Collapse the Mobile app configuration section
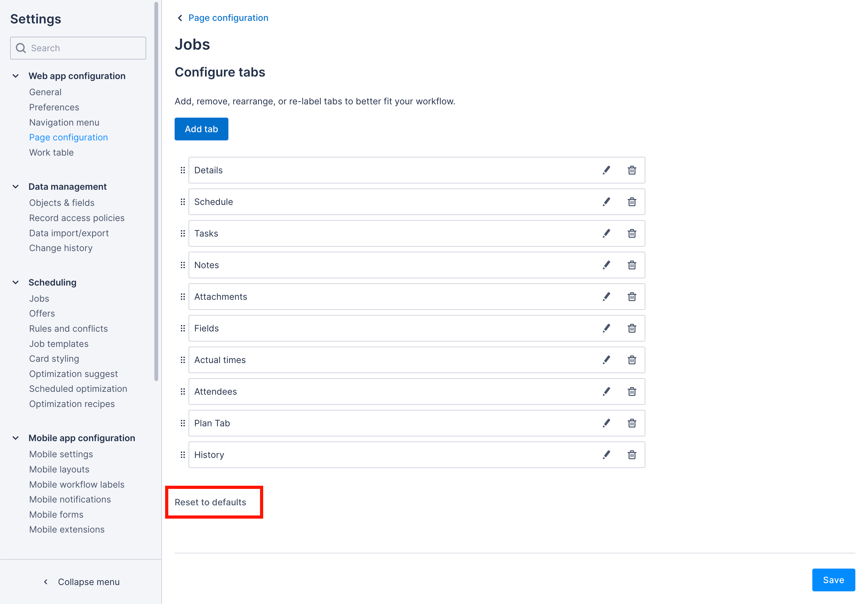Viewport: 868px width, 604px height. tap(15, 438)
